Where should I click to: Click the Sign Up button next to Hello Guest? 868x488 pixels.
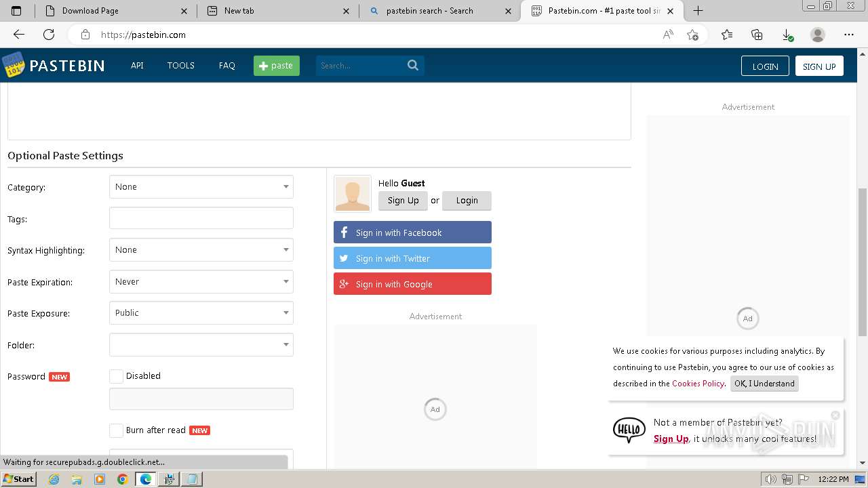403,201
